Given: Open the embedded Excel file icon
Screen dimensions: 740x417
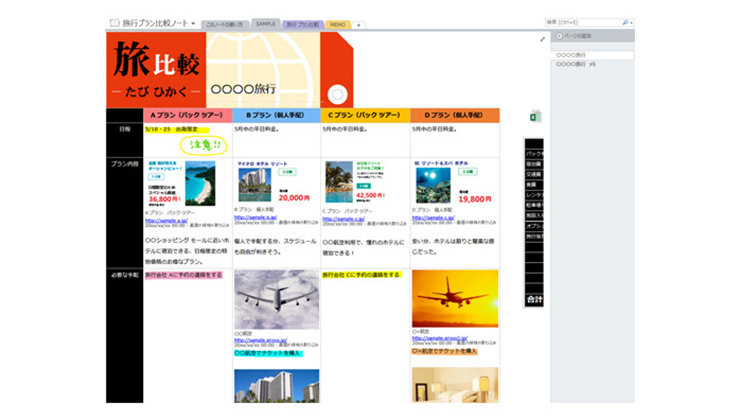Looking at the screenshot, I should 533,118.
